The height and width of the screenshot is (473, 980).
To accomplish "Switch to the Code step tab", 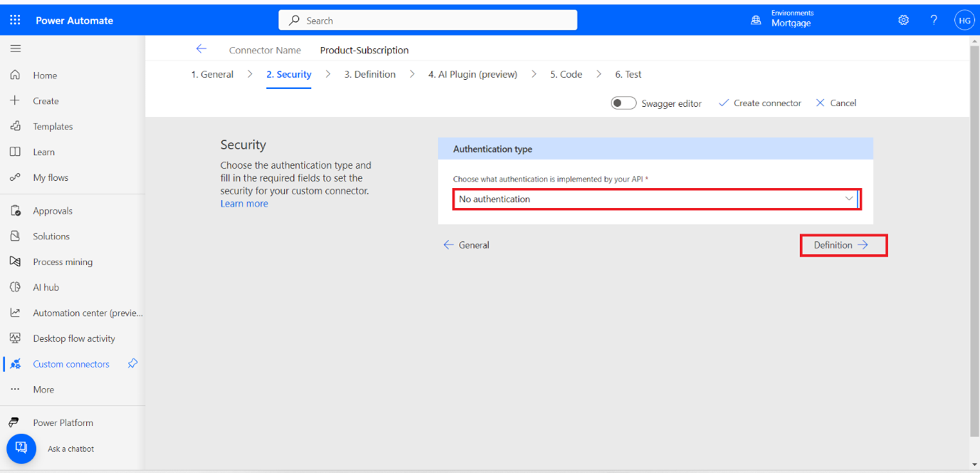I will (x=566, y=73).
